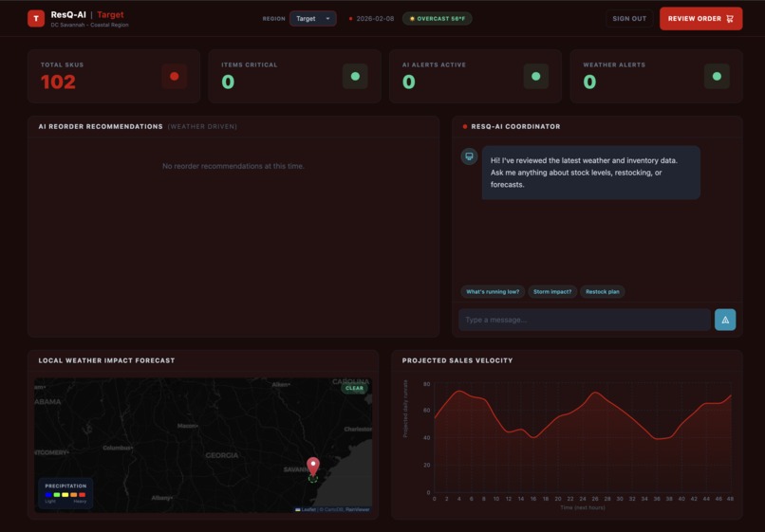Click the date 2026-02-08 in header

(x=375, y=19)
